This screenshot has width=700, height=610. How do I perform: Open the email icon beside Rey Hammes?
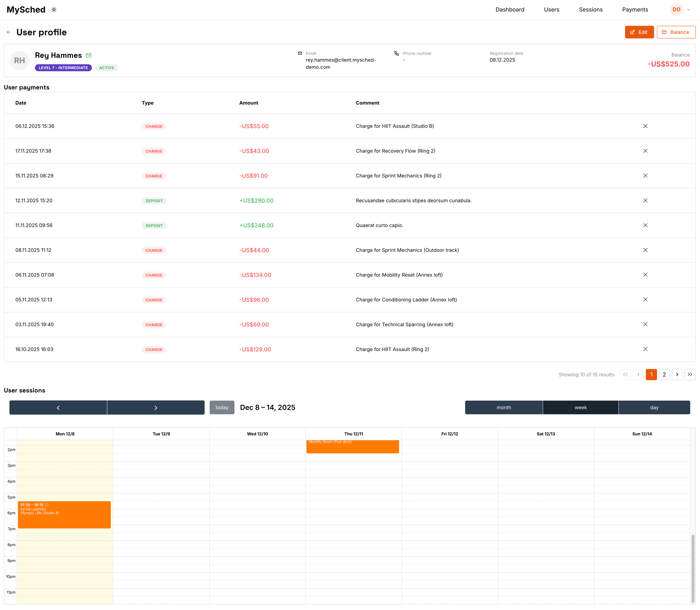[x=89, y=55]
